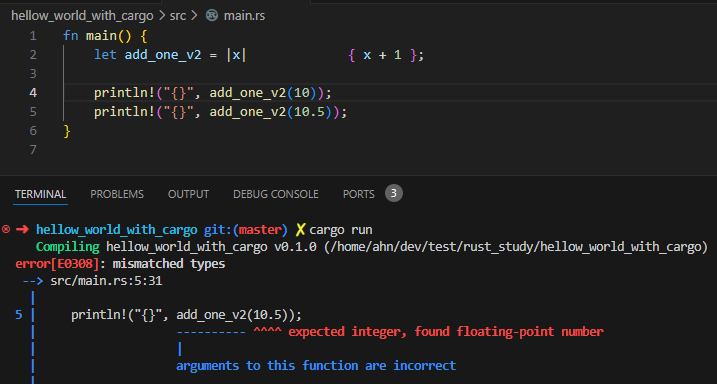Click line number 1 in the gutter
Image resolution: width=717 pixels, height=384 pixels.
(x=33, y=36)
